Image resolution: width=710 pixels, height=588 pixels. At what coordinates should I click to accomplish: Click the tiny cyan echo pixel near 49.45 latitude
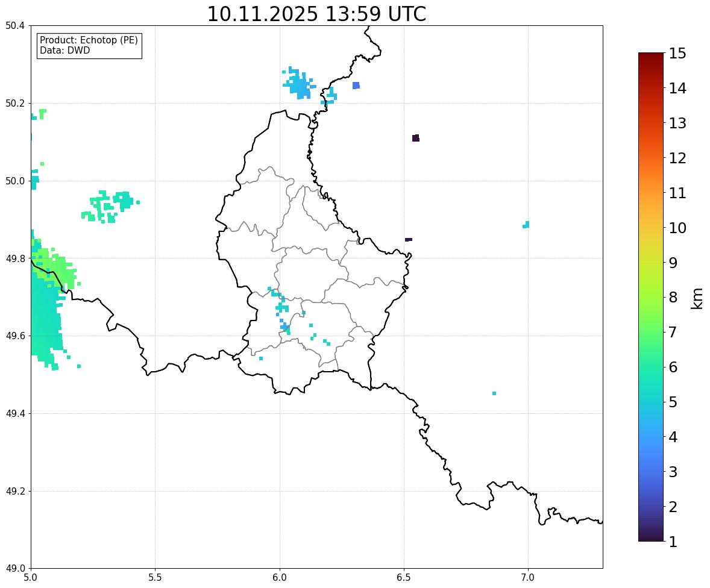[494, 393]
